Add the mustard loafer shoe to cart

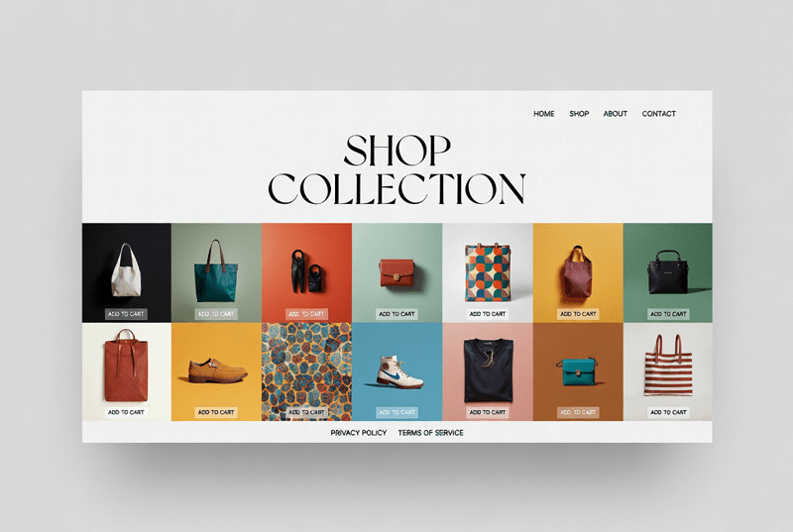[216, 412]
